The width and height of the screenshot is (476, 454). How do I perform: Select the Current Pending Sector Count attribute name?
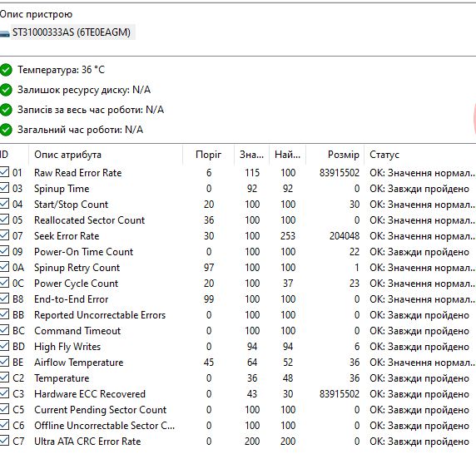pos(101,409)
